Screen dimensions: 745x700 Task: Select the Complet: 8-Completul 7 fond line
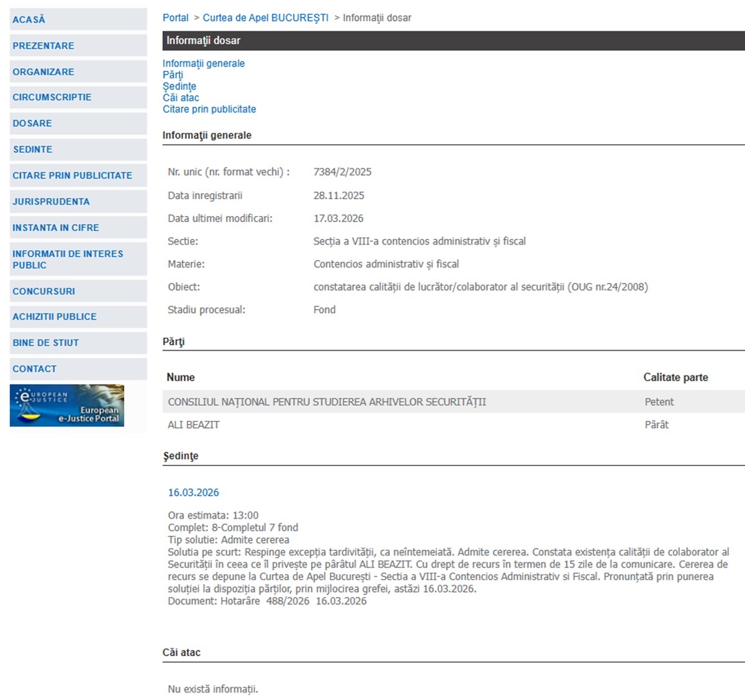click(x=233, y=527)
